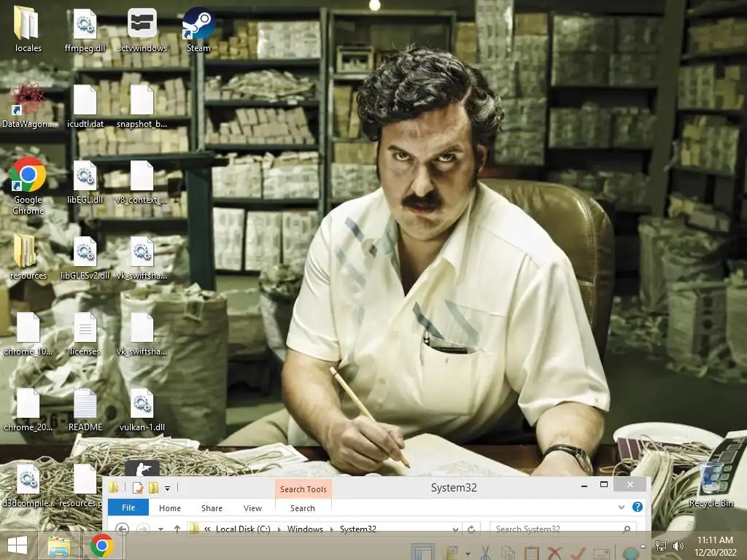Select libGLESv2.dll file icon
This screenshot has width=747, height=560.
85,257
